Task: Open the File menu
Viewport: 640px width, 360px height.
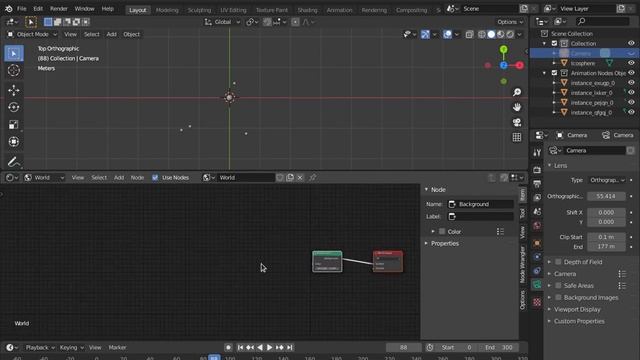Action: click(22, 9)
